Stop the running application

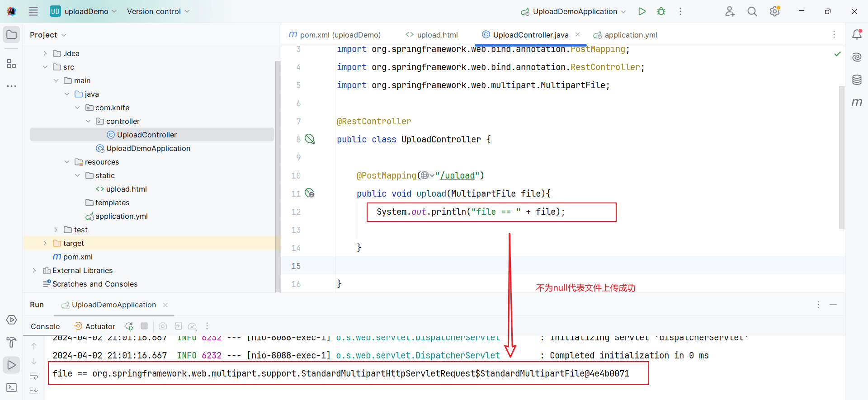coord(144,326)
